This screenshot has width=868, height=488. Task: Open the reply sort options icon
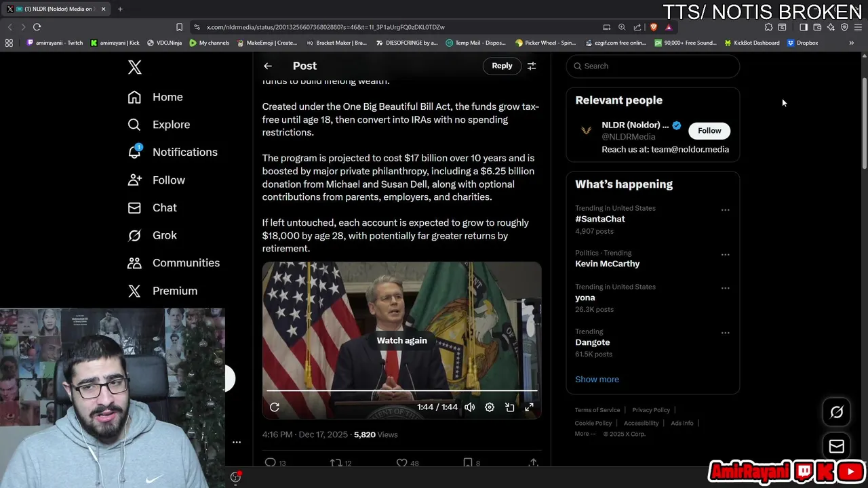pos(532,66)
